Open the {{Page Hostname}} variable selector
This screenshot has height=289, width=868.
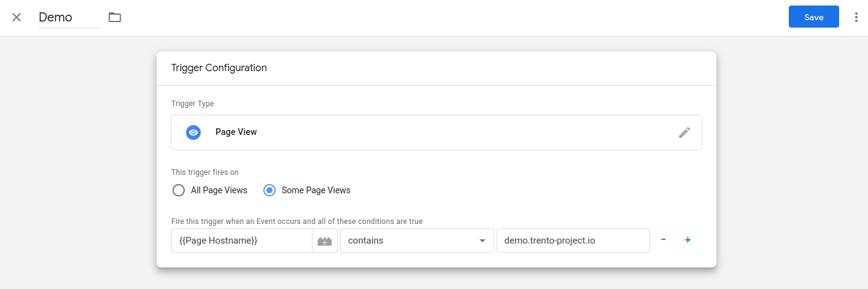click(x=241, y=241)
